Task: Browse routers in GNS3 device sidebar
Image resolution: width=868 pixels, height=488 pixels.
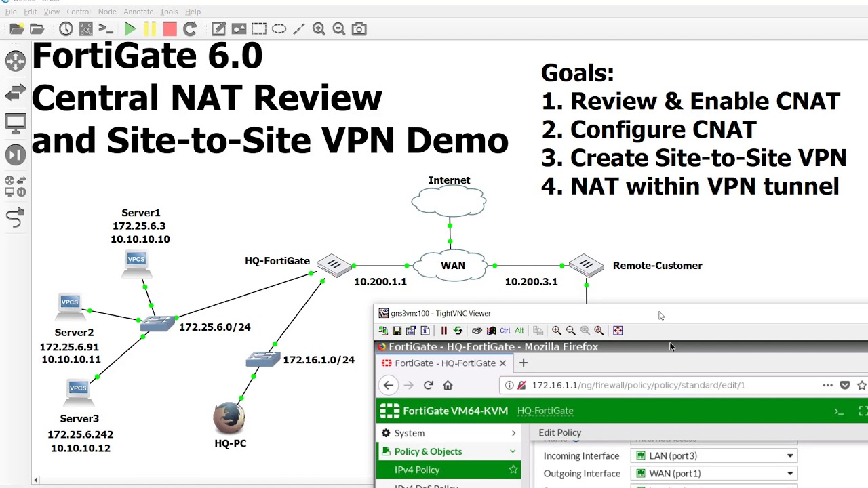Action: coord(15,62)
